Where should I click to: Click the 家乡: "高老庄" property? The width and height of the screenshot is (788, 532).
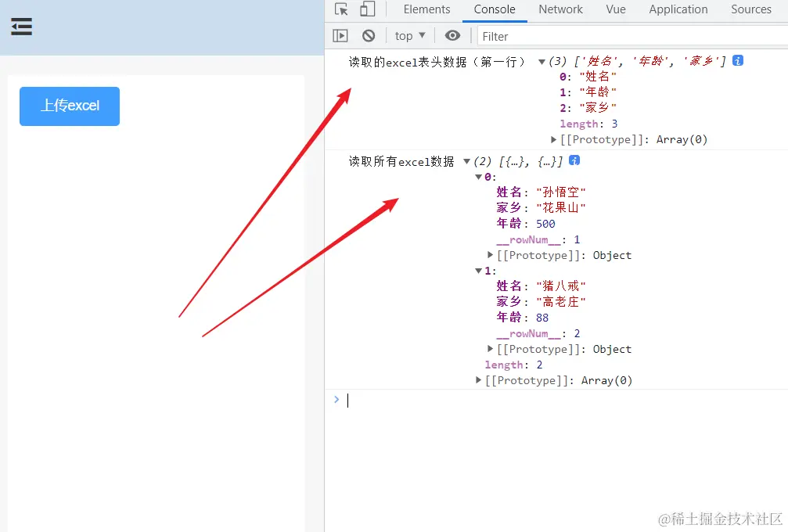click(x=541, y=302)
